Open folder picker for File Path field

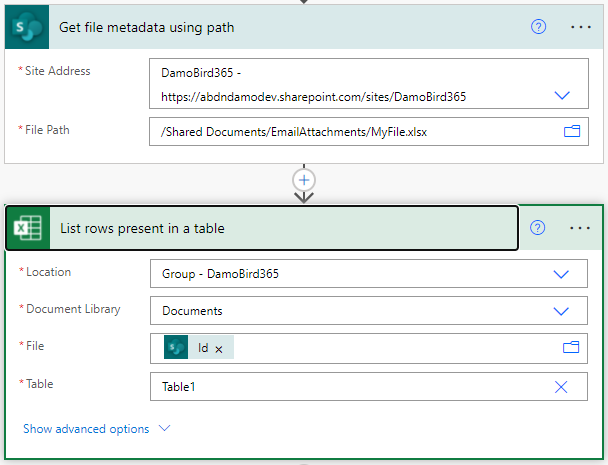pyautogui.click(x=572, y=131)
